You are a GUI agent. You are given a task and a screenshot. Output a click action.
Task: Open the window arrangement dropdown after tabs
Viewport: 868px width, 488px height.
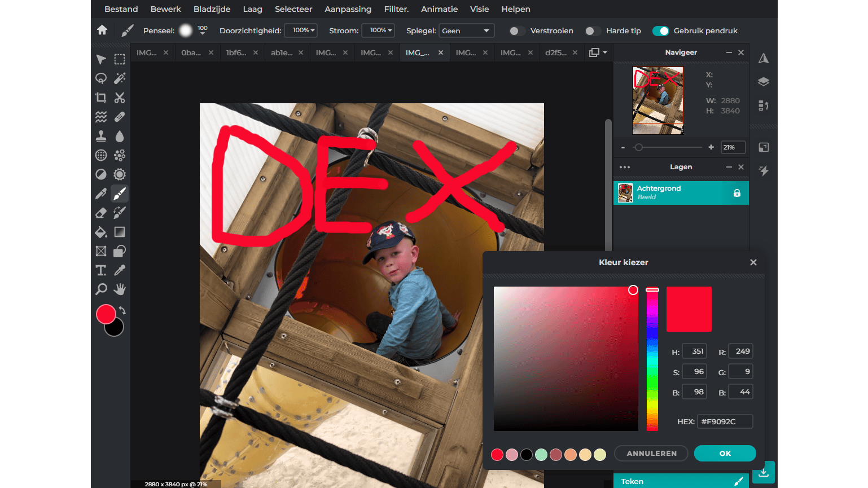(598, 52)
